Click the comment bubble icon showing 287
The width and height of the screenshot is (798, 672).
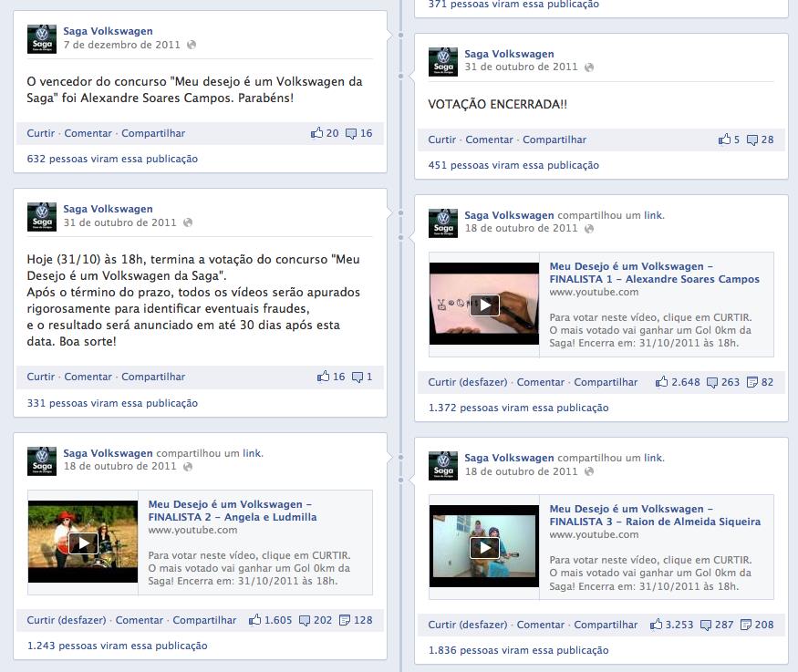click(x=706, y=625)
